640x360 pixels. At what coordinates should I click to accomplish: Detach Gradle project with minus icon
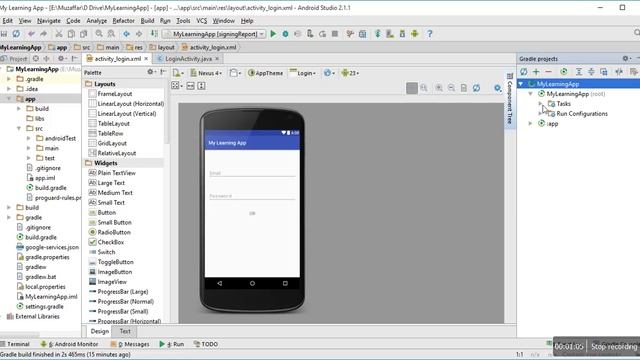click(x=549, y=72)
